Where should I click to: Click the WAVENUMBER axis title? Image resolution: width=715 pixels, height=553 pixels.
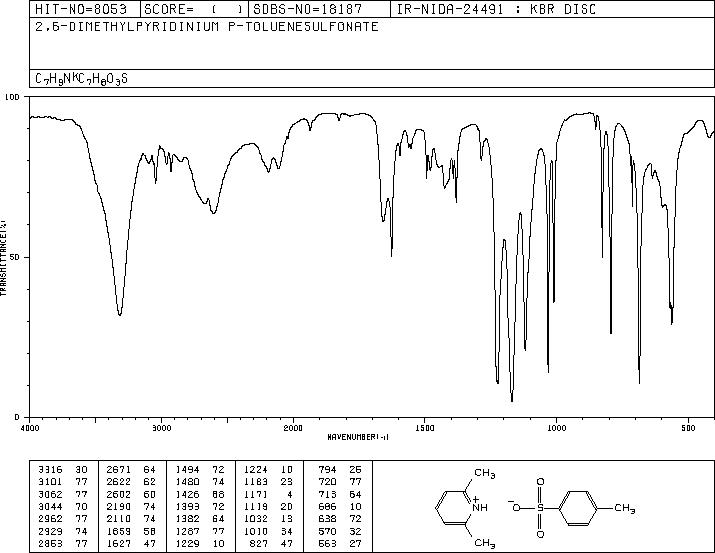tap(358, 437)
